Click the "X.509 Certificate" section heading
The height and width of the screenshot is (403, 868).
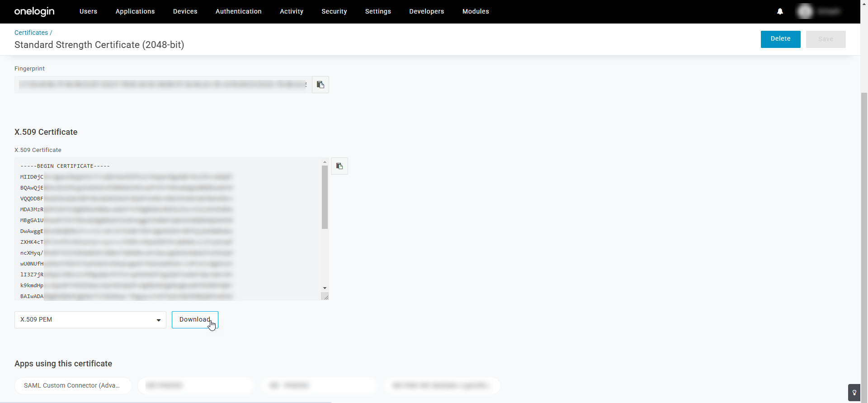pos(46,132)
